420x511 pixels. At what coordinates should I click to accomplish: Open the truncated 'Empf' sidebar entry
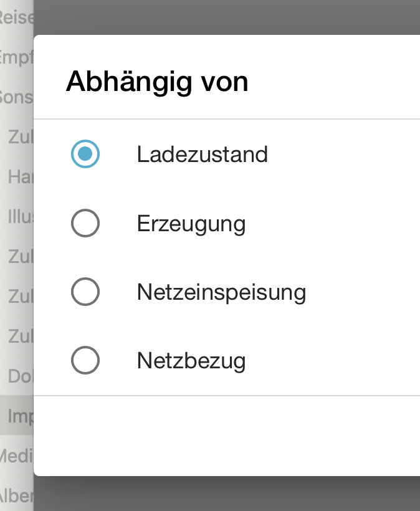click(16, 57)
